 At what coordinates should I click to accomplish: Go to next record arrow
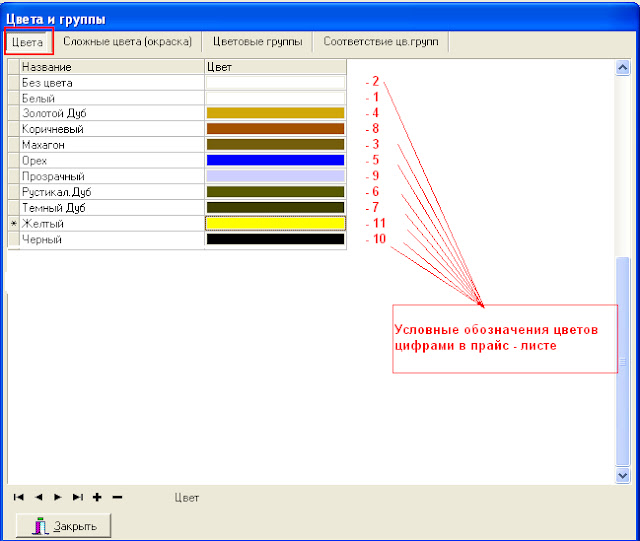pos(58,497)
